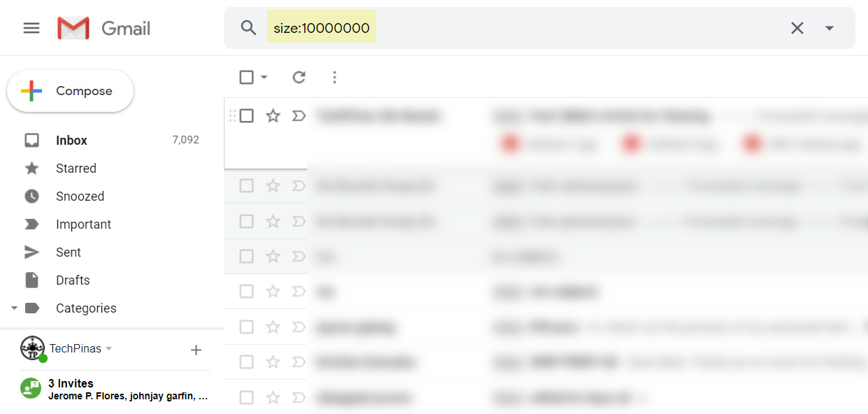
Task: Mark the first email as important
Action: pyautogui.click(x=299, y=115)
